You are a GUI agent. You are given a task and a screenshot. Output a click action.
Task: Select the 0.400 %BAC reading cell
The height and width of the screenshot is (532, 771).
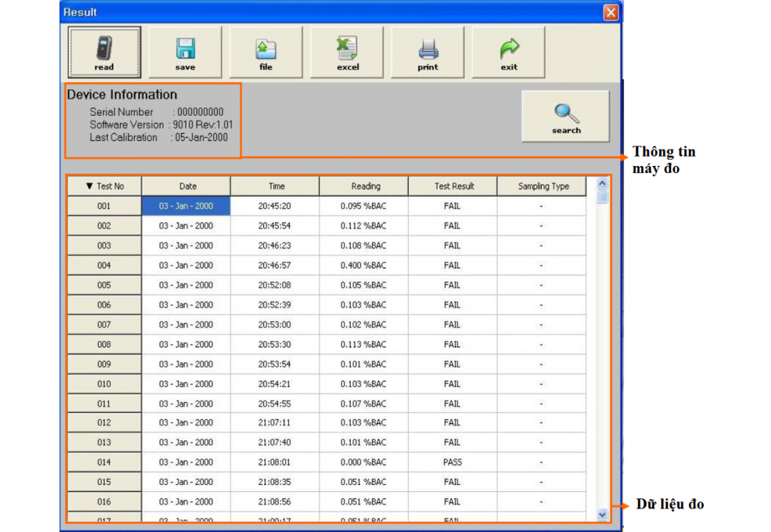(363, 265)
